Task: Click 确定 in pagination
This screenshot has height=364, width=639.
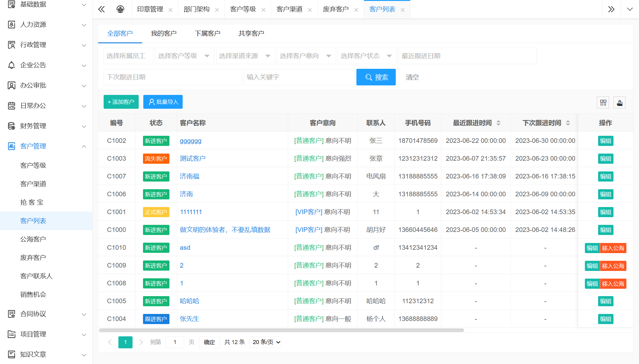Action: click(x=209, y=342)
